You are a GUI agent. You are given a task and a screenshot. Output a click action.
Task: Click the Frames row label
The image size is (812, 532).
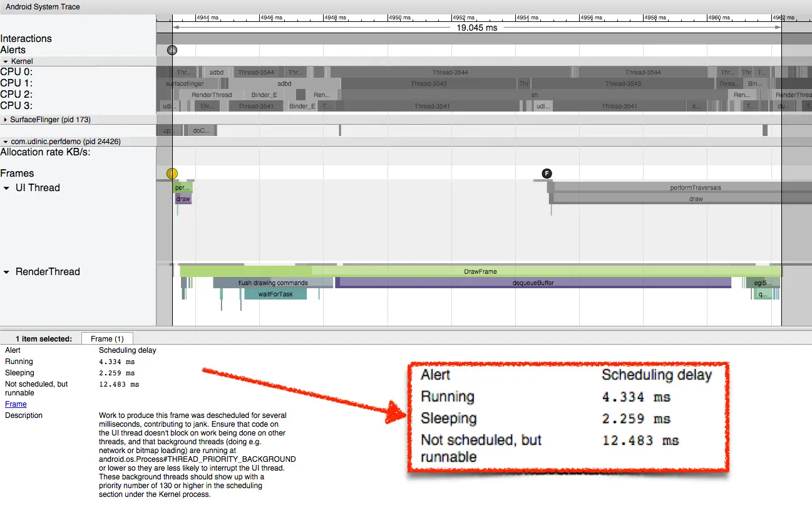point(17,174)
